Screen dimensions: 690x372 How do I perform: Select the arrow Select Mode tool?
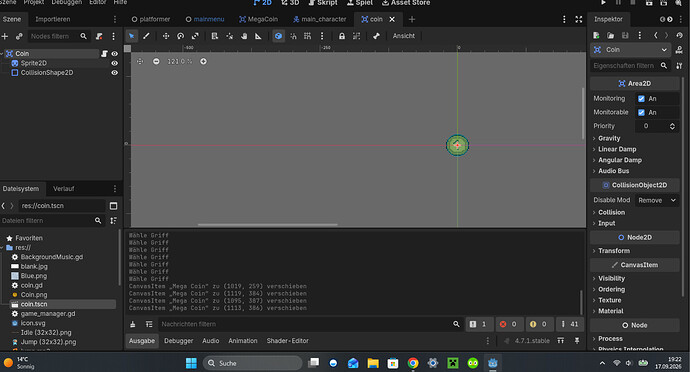[132, 36]
